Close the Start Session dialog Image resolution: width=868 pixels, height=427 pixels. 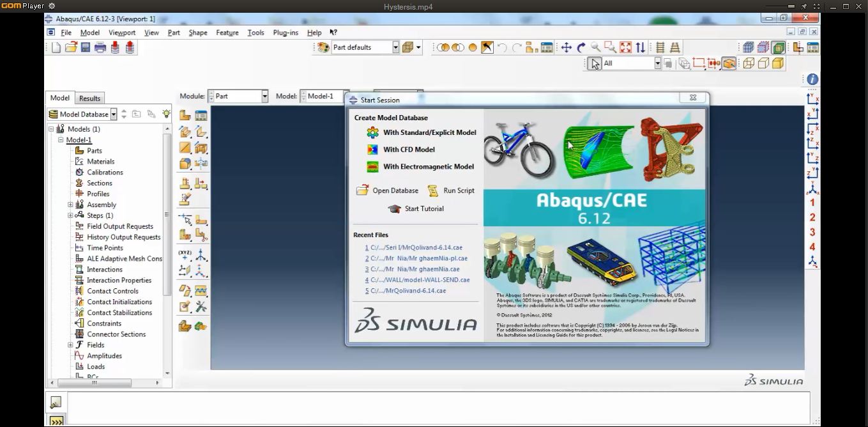692,98
